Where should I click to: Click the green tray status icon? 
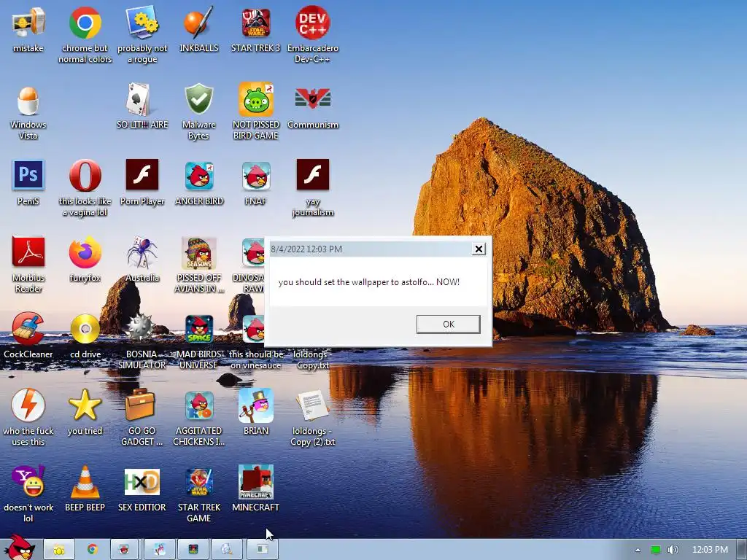656,550
